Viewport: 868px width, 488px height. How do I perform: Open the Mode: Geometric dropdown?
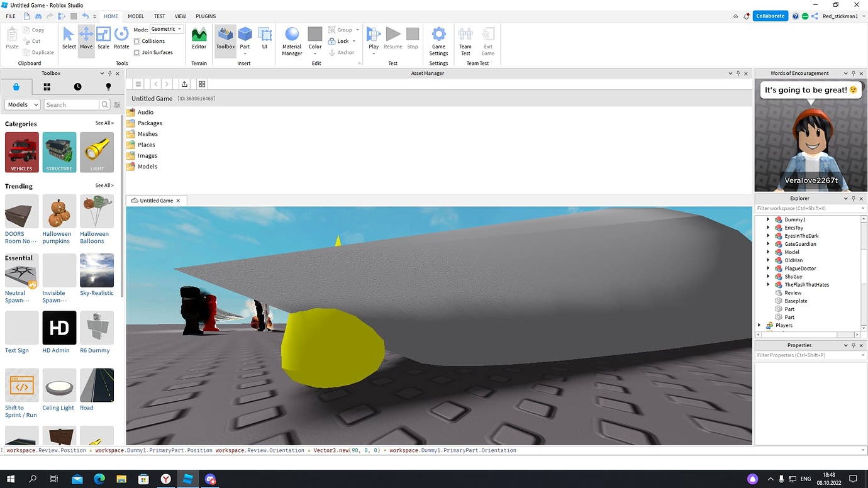pos(165,28)
